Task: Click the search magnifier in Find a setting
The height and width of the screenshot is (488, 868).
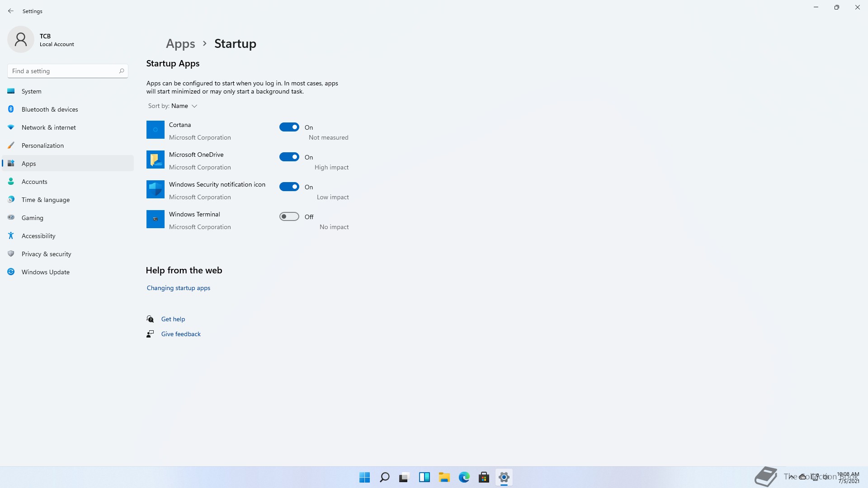Action: (x=122, y=71)
